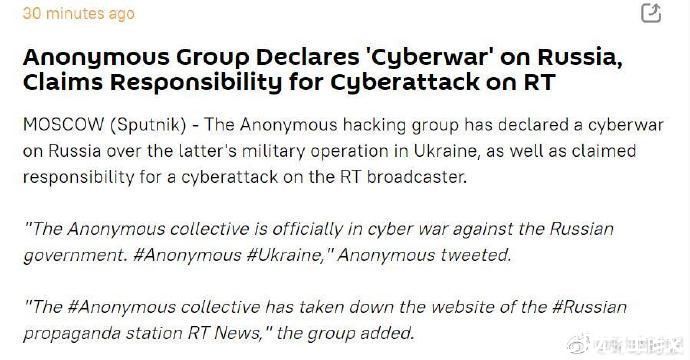The height and width of the screenshot is (360, 690).
Task: Click 'propaganda station RT News' text
Action: (142, 333)
